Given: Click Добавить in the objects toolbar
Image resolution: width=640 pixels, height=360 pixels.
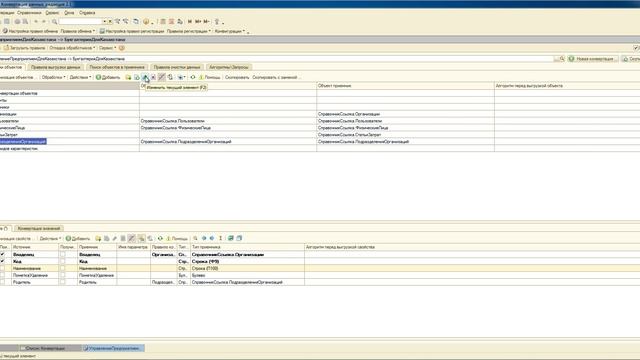Looking at the screenshot, I should pyautogui.click(x=108, y=77).
